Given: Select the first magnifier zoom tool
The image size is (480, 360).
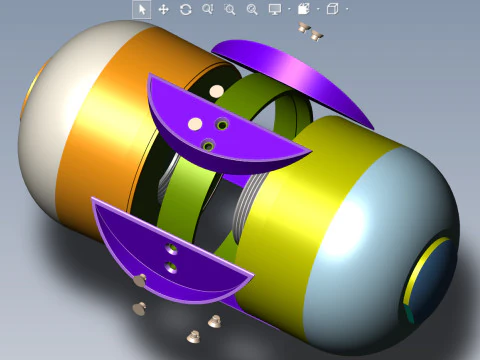Looking at the screenshot, I should 207,9.
